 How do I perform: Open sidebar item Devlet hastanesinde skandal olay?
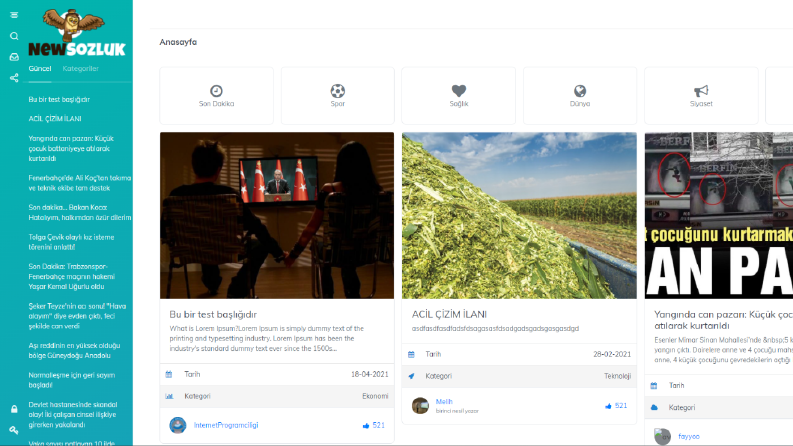click(x=73, y=415)
